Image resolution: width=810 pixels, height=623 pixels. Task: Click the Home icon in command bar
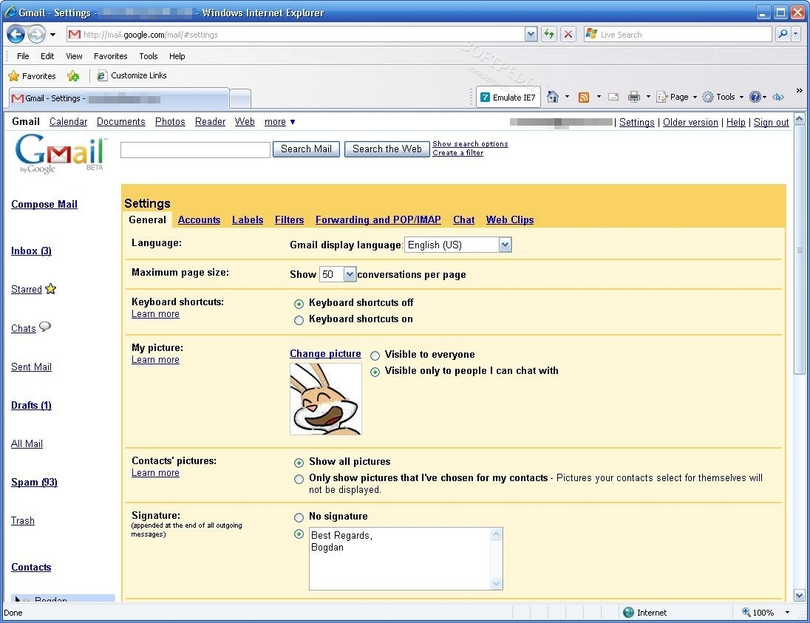click(x=552, y=97)
